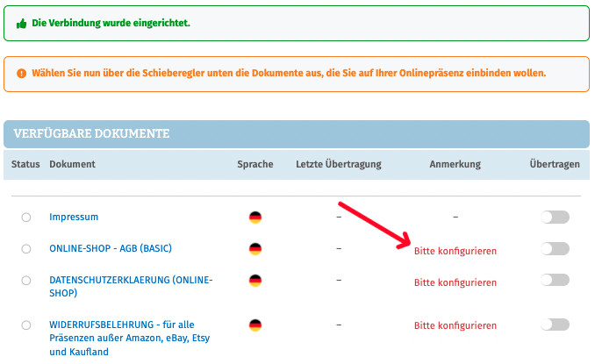Select status circle for ONLINE-SHOP AGB
Screen dimensions: 595x364
26,249
